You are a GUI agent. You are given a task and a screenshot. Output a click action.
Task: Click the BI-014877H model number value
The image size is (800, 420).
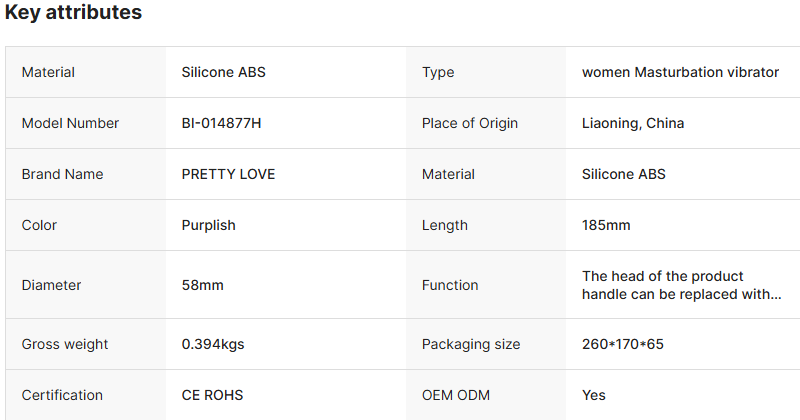click(x=222, y=123)
